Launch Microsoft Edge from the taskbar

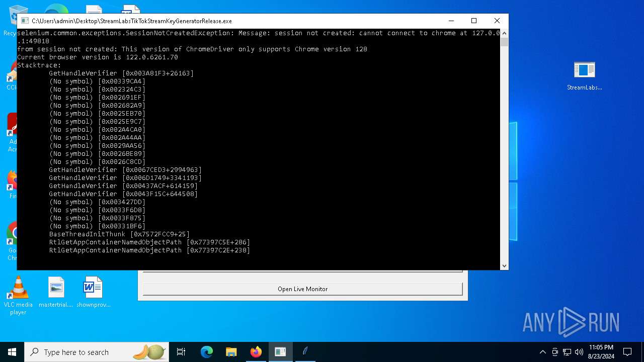tap(207, 352)
